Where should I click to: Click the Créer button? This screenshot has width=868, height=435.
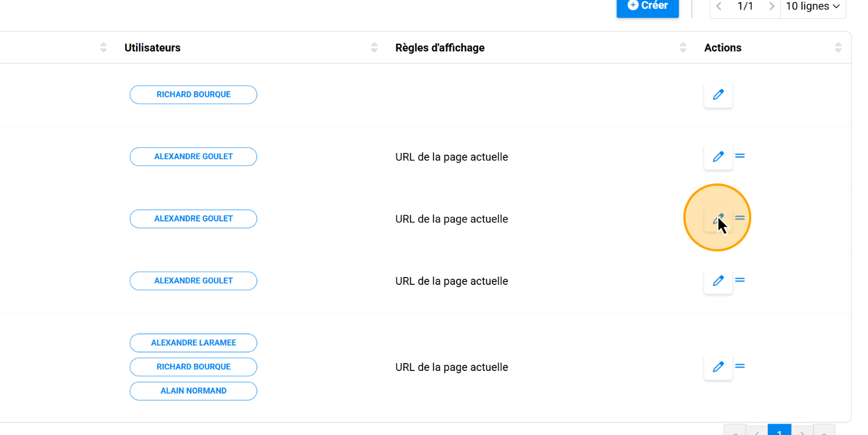[x=647, y=7]
